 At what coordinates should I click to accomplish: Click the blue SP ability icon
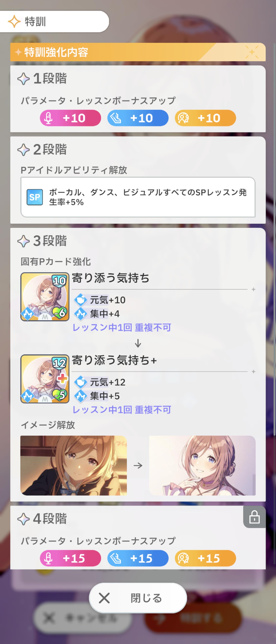(35, 197)
